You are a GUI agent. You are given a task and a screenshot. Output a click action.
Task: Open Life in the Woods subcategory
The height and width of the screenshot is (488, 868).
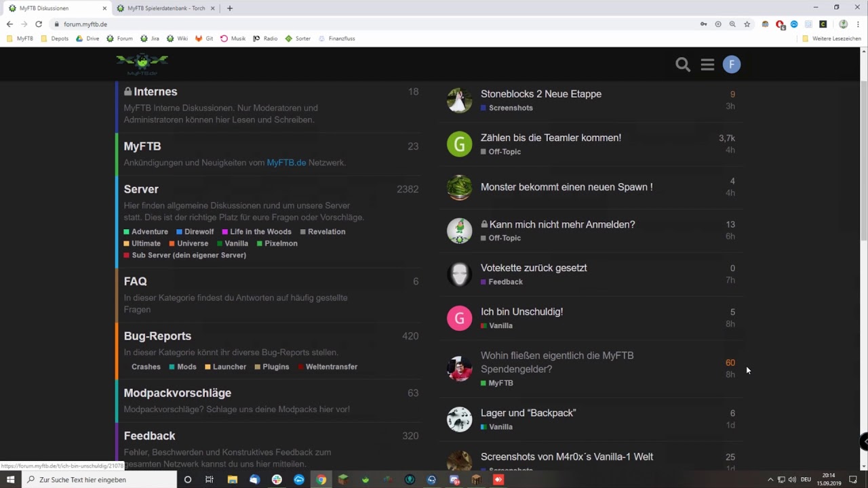(x=256, y=232)
